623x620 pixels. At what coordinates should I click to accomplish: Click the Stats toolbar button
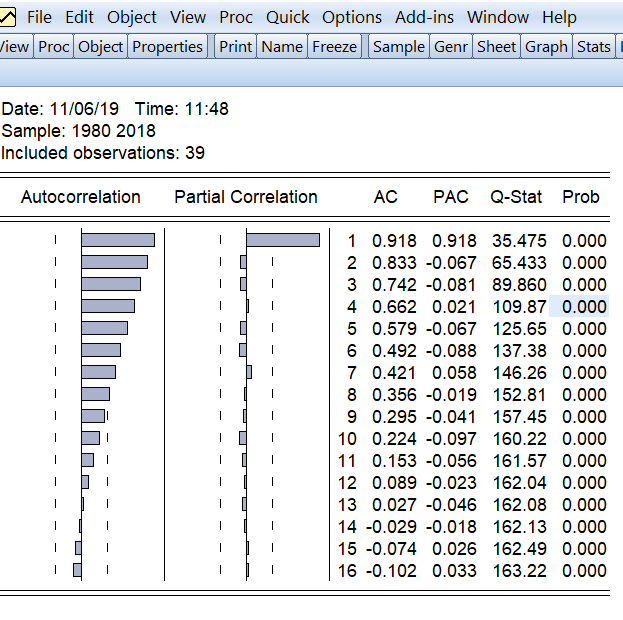(594, 46)
